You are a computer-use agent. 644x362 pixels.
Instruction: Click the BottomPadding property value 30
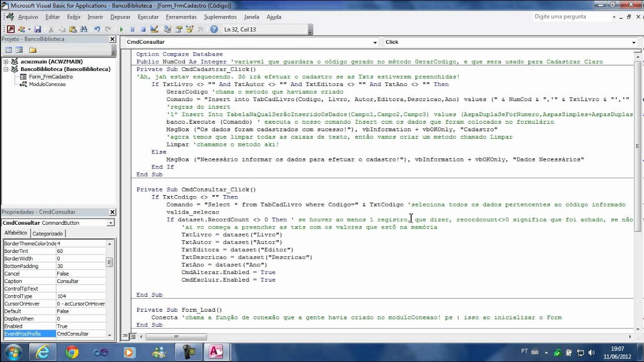click(x=80, y=266)
